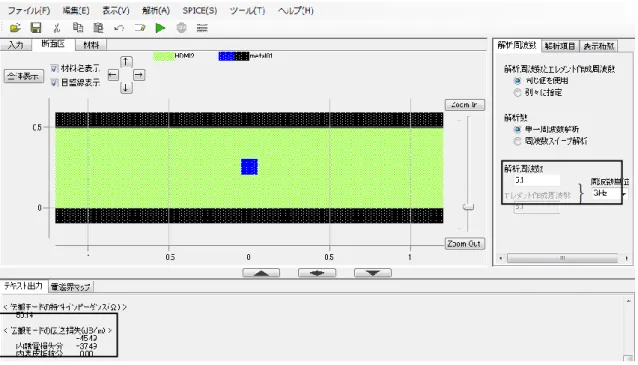Click left arrow of settings panel scrollbar
The height and width of the screenshot is (365, 638).
501,258
